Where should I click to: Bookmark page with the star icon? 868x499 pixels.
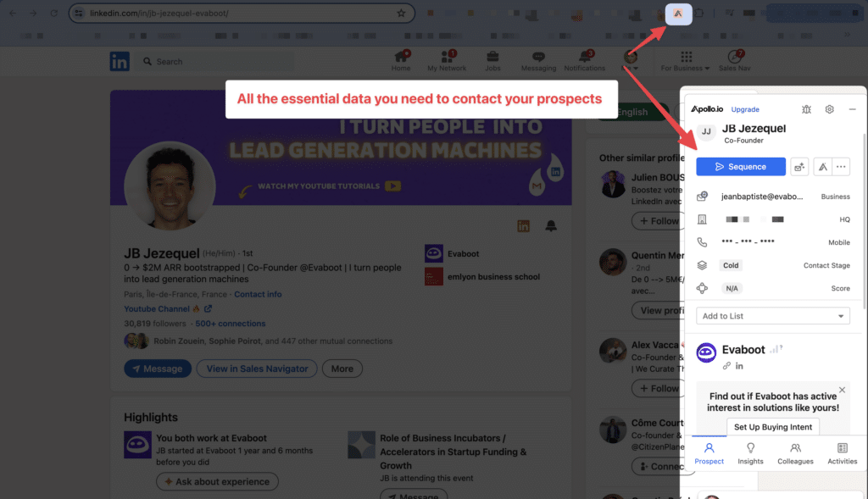coord(401,14)
